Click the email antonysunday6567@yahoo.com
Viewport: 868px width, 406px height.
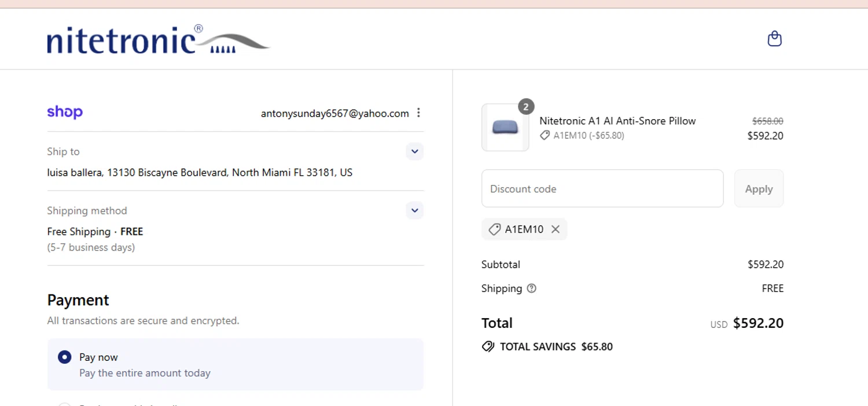click(x=335, y=113)
